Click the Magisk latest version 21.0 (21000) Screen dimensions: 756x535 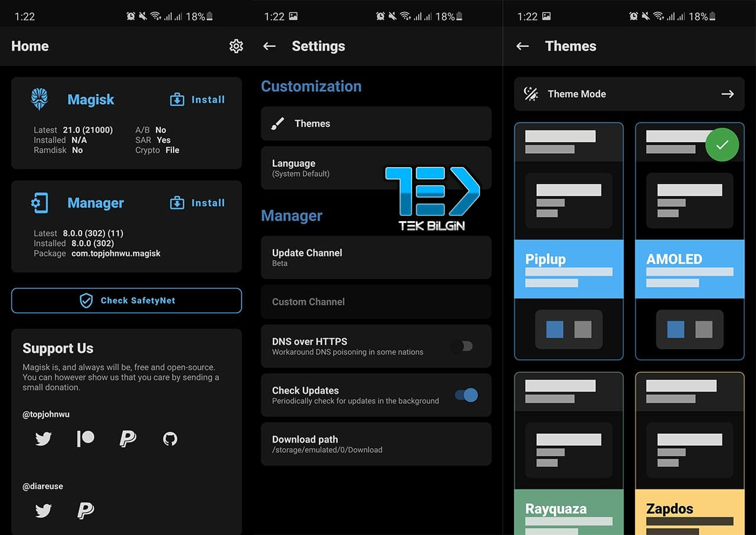click(x=88, y=130)
